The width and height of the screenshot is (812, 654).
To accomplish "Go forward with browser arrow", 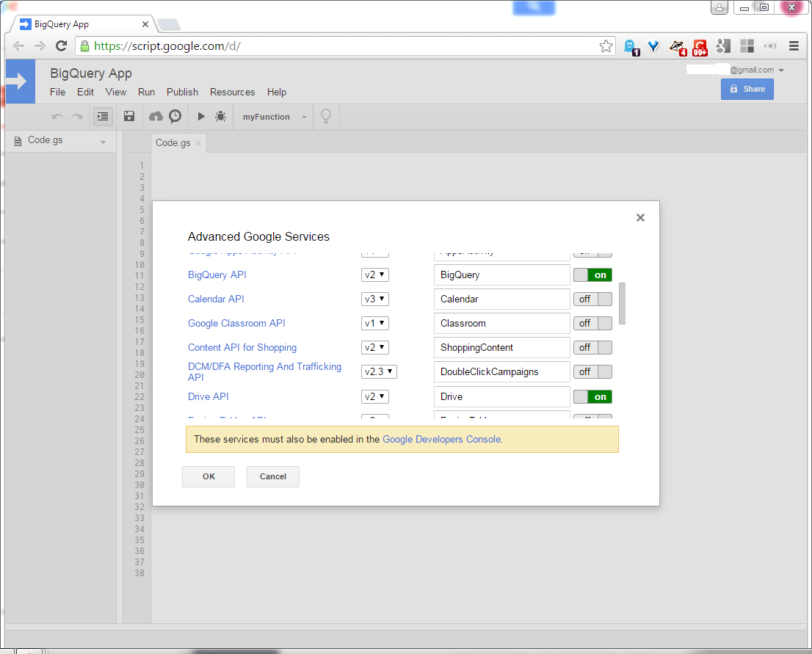I will 40,46.
